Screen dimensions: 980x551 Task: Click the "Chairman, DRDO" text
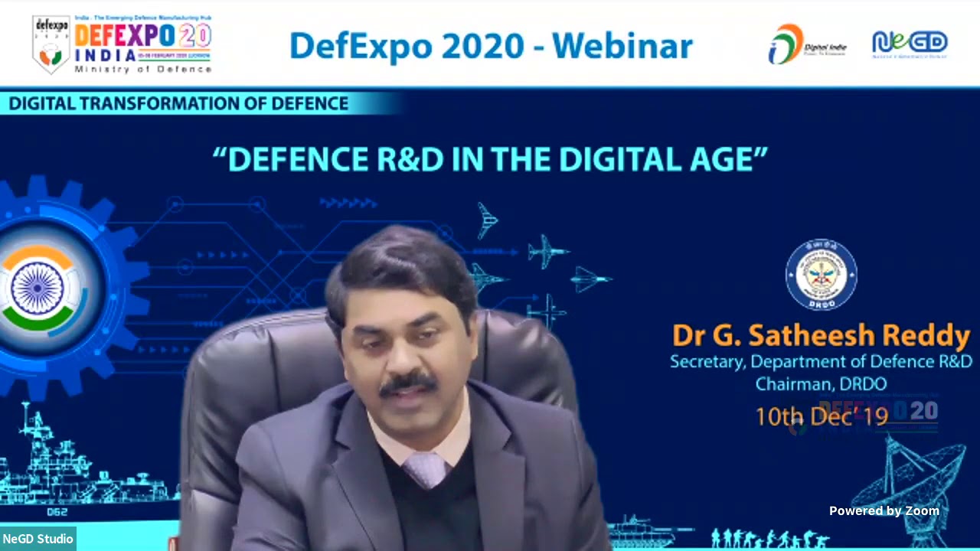click(x=822, y=384)
